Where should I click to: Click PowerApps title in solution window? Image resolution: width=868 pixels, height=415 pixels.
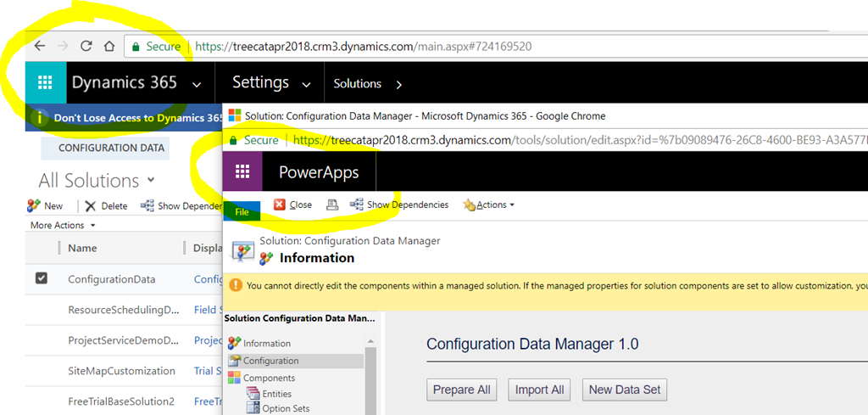click(319, 172)
